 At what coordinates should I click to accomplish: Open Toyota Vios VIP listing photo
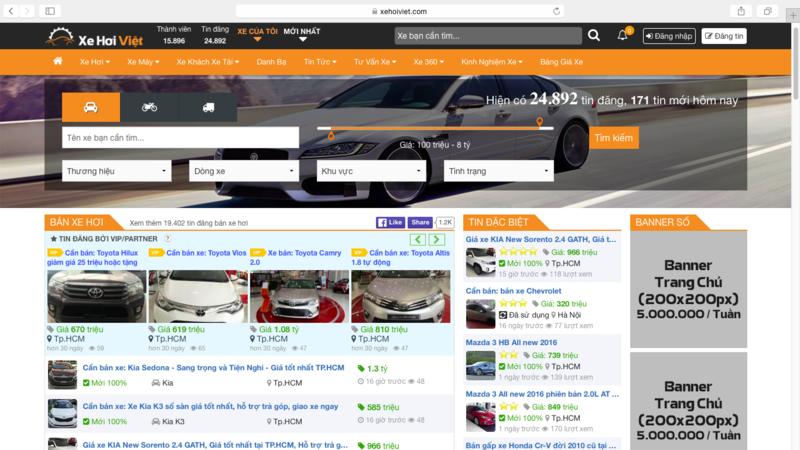coord(198,296)
